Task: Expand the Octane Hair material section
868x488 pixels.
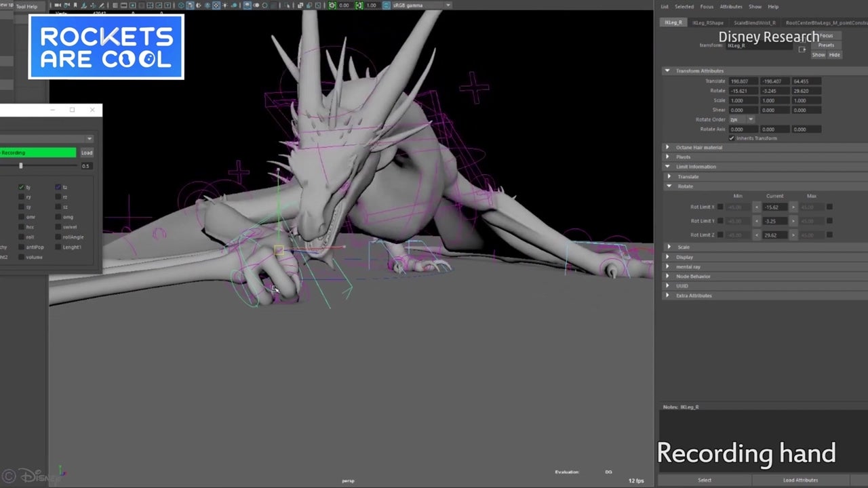Action: click(667, 147)
